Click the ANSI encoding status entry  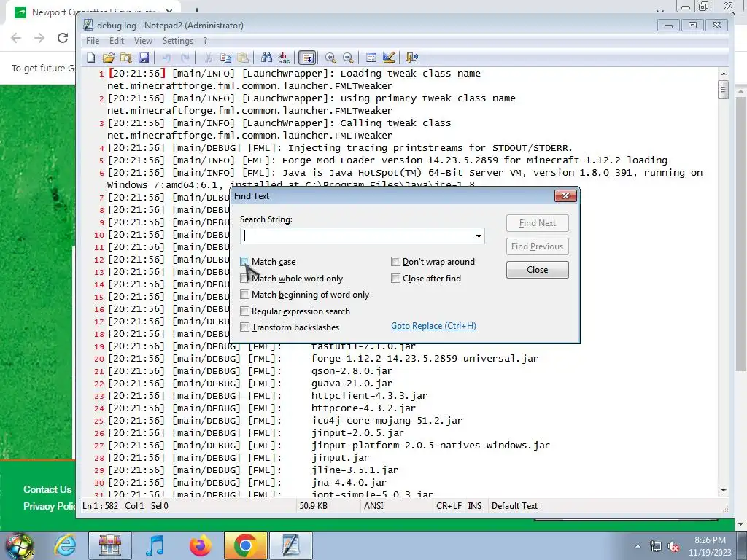click(x=373, y=506)
